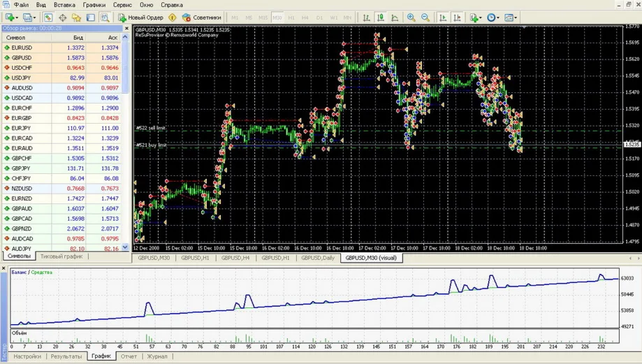
Task: Open the Strategy Tester magnifier icon
Action: [105, 17]
